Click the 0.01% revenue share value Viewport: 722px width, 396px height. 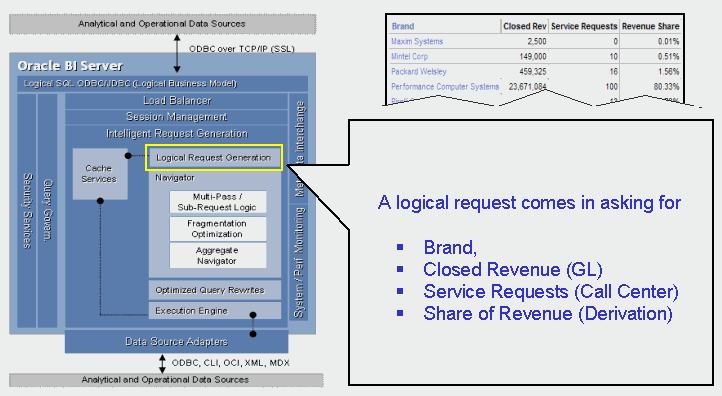coord(668,41)
